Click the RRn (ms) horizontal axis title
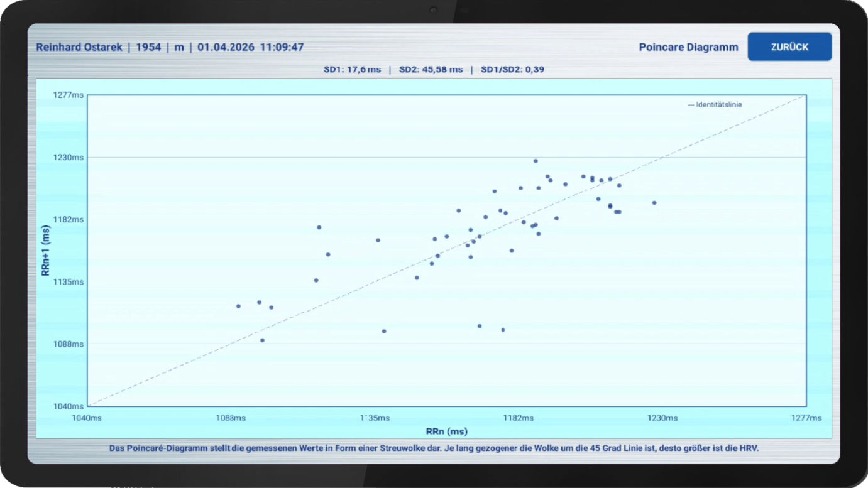Viewport: 868px width, 488px height. pos(446,431)
